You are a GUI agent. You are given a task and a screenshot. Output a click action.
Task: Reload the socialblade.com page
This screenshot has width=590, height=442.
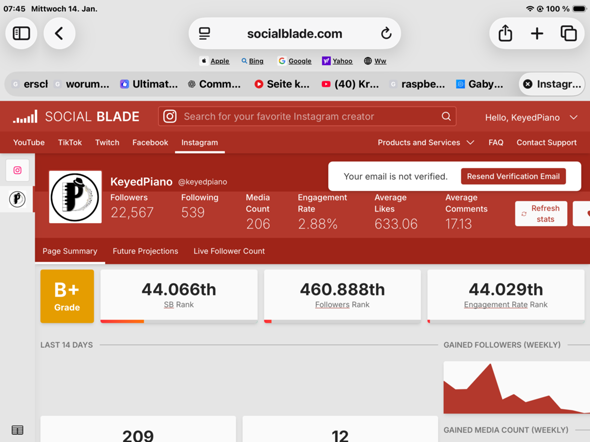(386, 33)
